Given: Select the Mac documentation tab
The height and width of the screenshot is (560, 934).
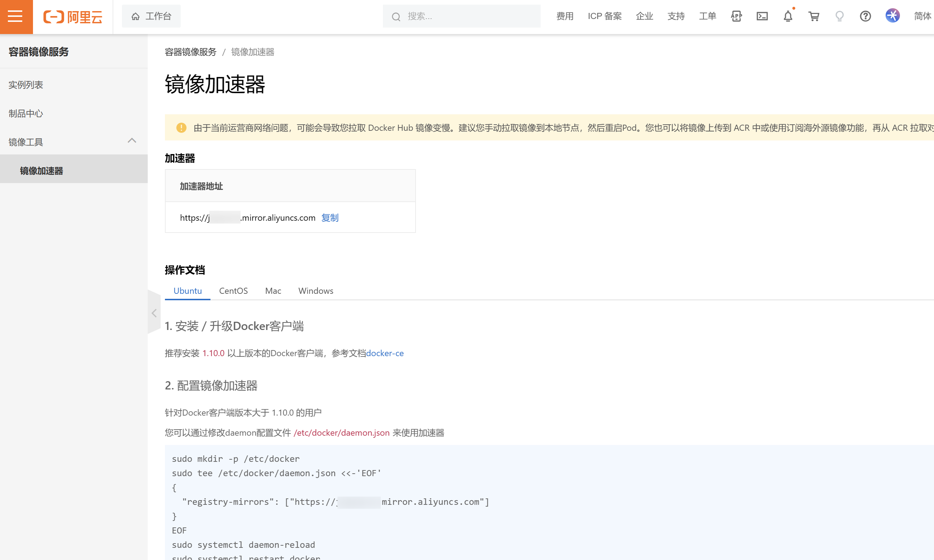Looking at the screenshot, I should pyautogui.click(x=273, y=291).
